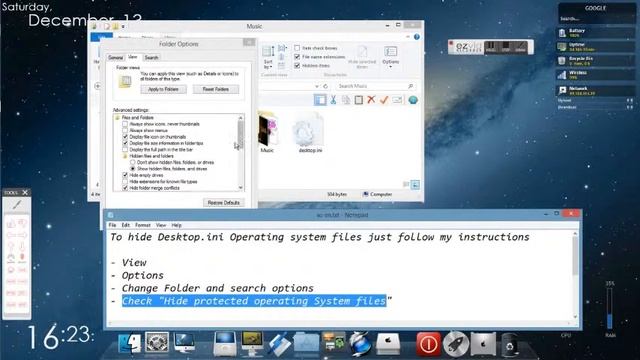Open the View menu in Notepad
Screen dimensions: 640x360
pyautogui.click(x=161, y=225)
